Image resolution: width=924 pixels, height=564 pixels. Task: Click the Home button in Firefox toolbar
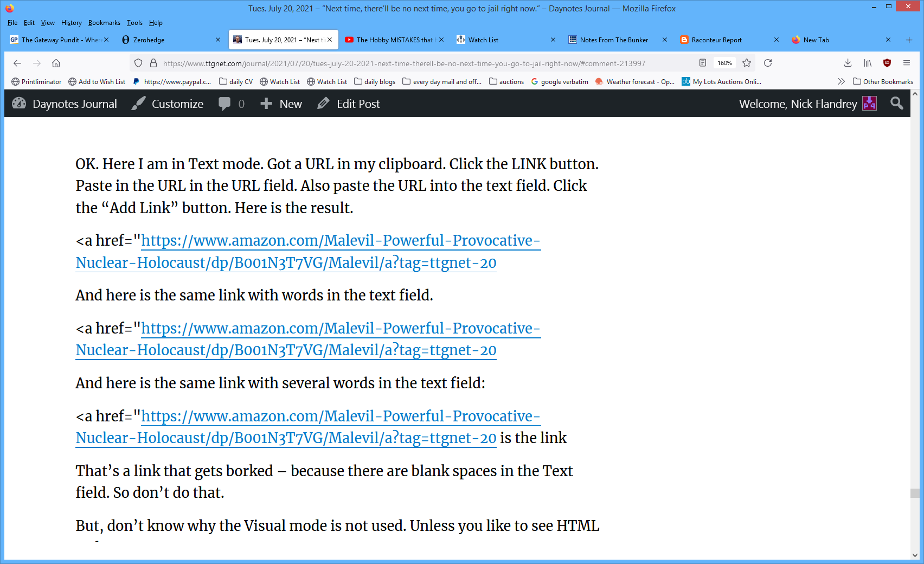point(56,63)
